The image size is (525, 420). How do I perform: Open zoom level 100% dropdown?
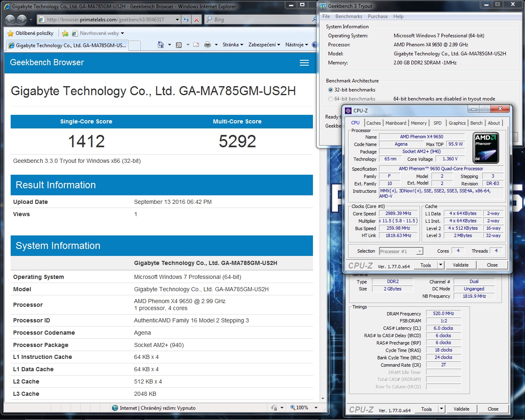(316, 408)
